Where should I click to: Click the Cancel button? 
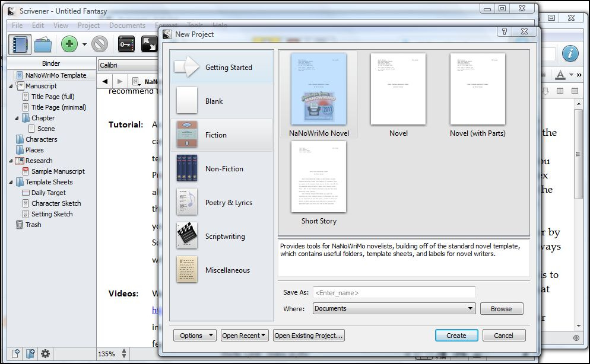504,336
